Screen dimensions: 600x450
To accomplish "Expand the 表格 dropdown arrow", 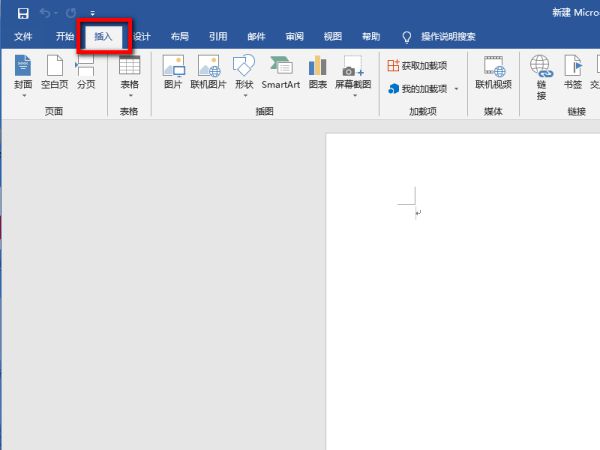I will click(x=130, y=95).
